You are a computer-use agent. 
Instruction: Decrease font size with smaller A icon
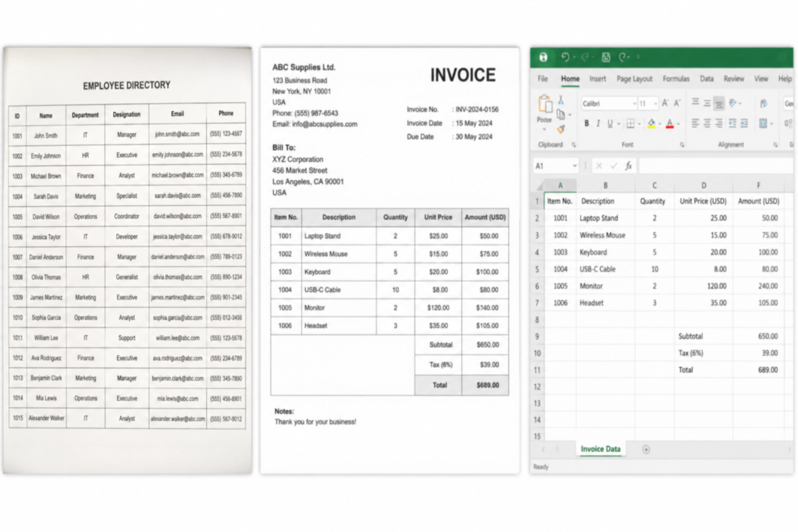pyautogui.click(x=677, y=103)
